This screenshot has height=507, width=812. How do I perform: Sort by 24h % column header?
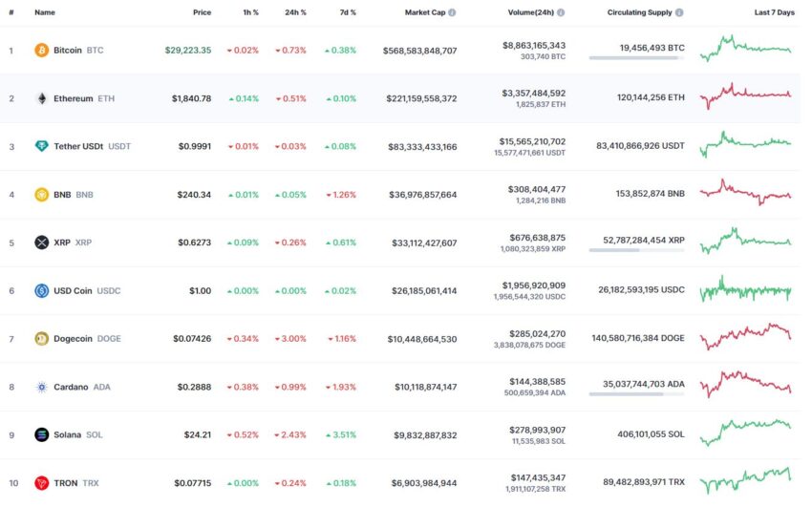296,12
